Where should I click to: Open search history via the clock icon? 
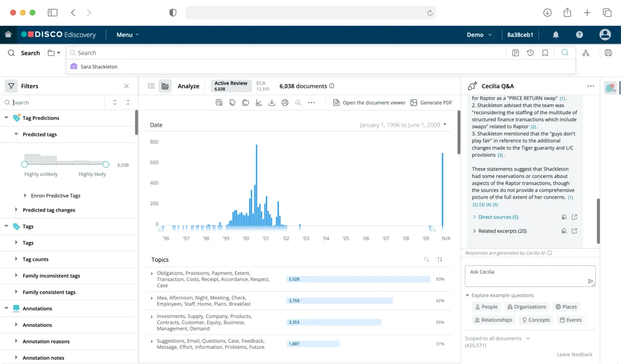click(529, 53)
